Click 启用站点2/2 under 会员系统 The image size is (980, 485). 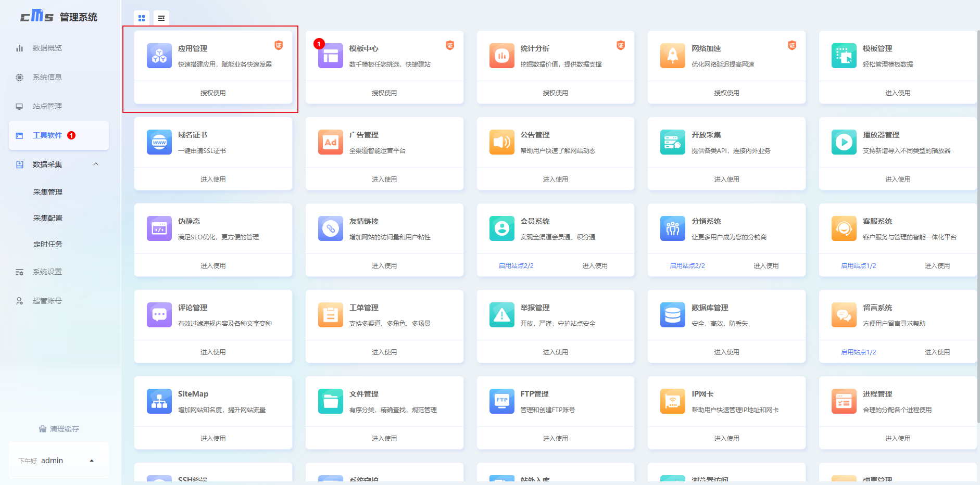click(516, 266)
